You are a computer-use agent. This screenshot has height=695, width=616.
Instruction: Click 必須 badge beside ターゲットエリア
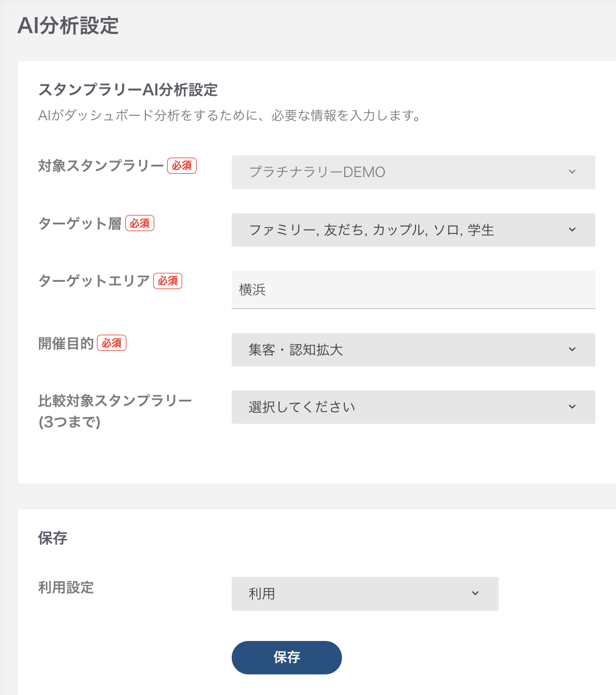[x=168, y=281]
